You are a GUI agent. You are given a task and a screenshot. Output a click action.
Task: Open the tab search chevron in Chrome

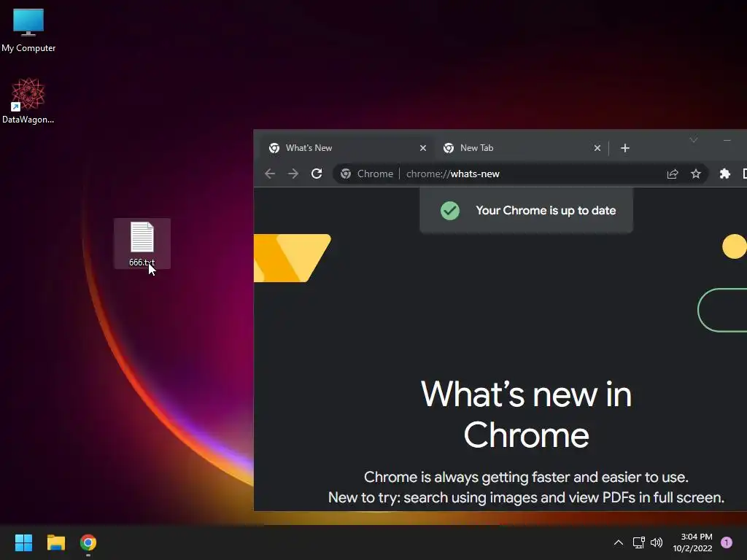(694, 140)
